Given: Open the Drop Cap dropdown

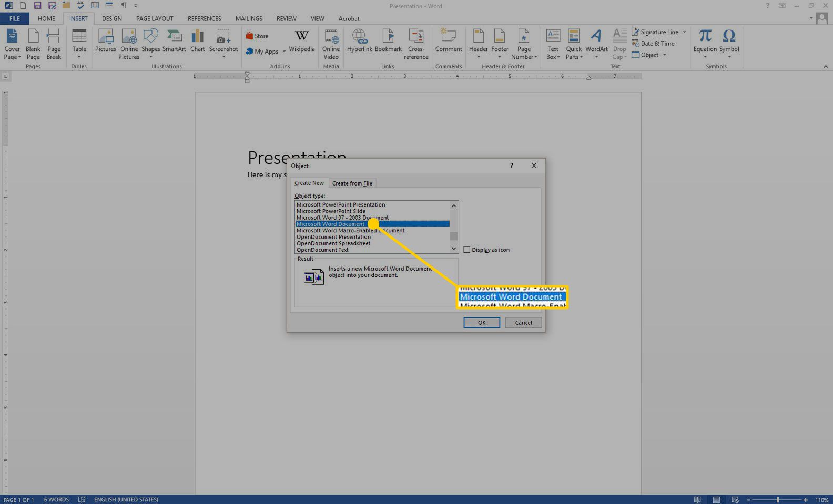Looking at the screenshot, I should tap(619, 45).
